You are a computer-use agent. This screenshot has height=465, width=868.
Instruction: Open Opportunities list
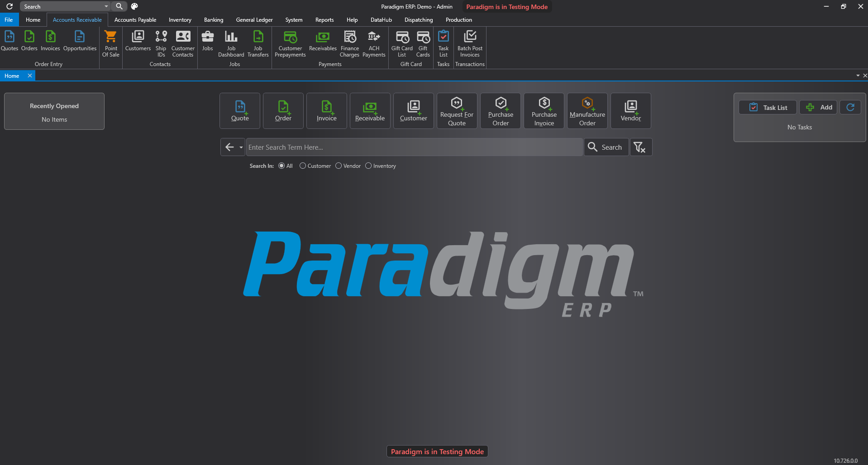(80, 41)
